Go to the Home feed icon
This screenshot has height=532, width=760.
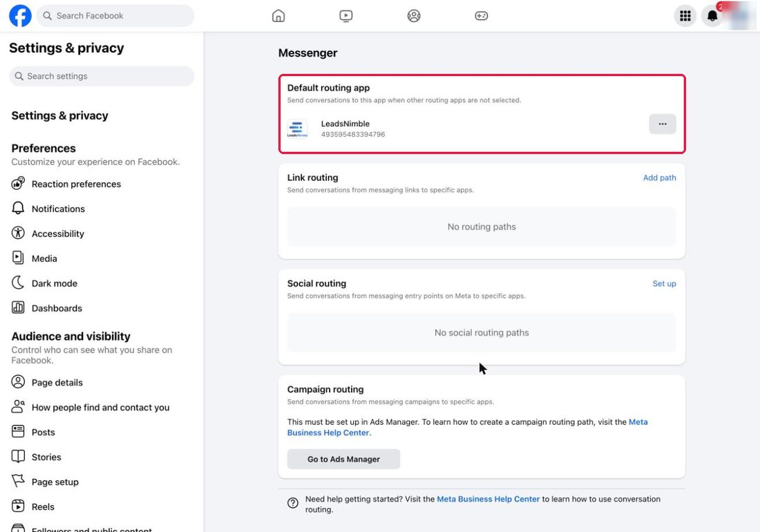[x=278, y=16]
